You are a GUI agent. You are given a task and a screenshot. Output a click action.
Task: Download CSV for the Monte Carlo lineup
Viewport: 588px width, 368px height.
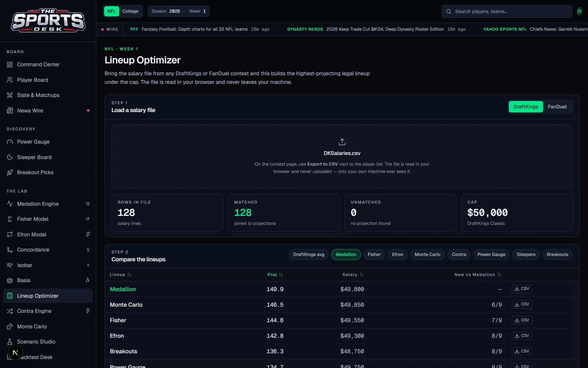522,304
